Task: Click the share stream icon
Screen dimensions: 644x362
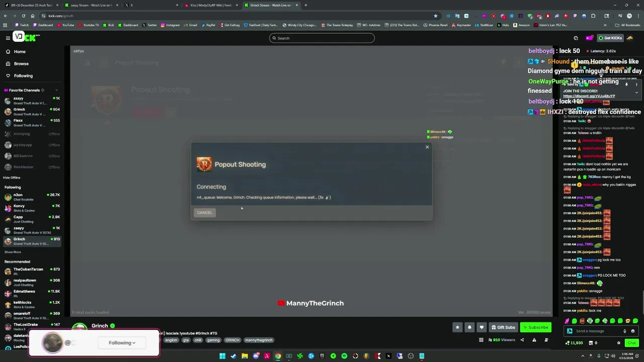Action: (x=522, y=340)
